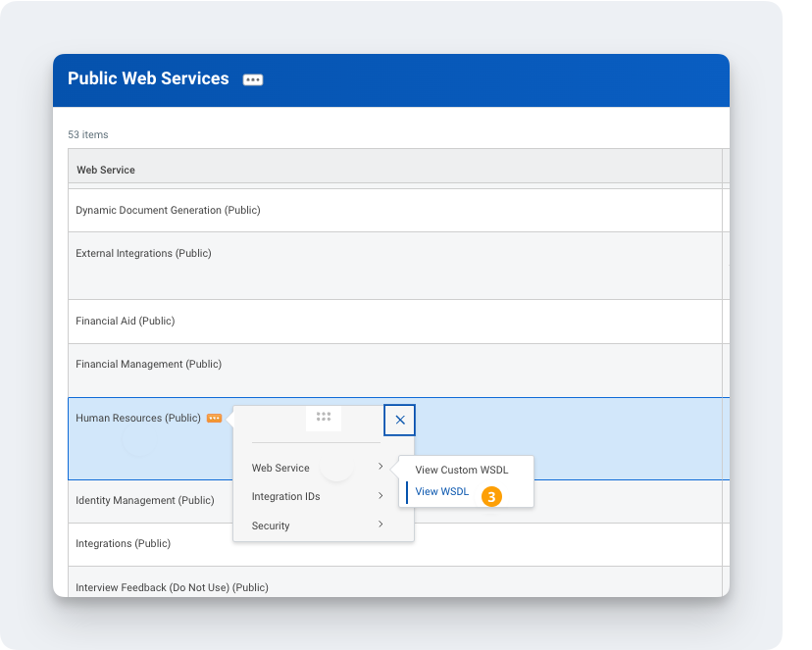Open Human Resources (Public) web service
The width and height of the screenshot is (812, 650).
pyautogui.click(x=138, y=419)
